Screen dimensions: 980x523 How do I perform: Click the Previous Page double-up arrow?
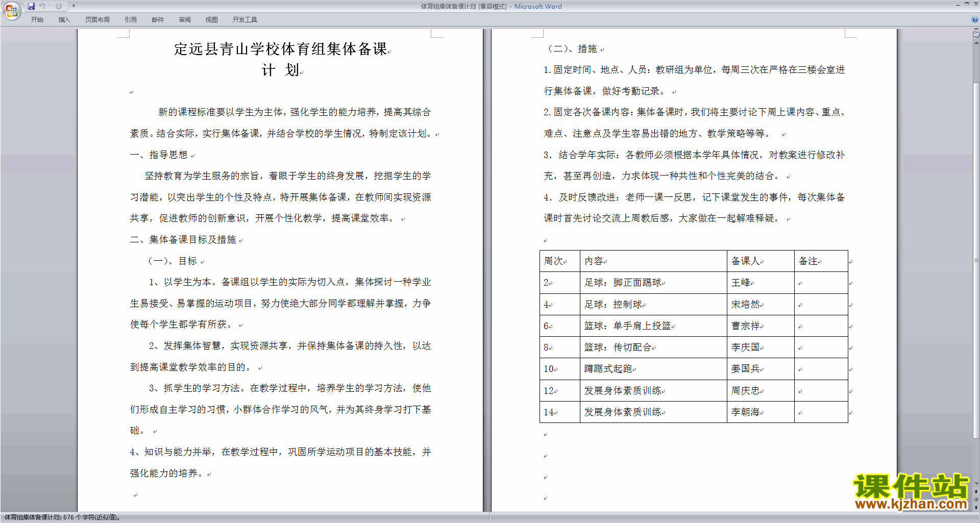tap(976, 491)
